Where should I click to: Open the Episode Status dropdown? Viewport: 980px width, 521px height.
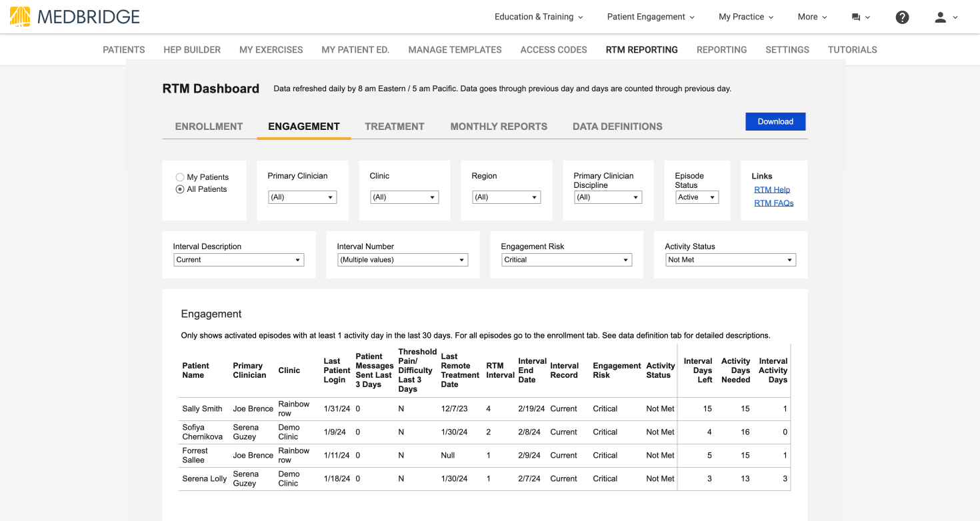pos(697,197)
